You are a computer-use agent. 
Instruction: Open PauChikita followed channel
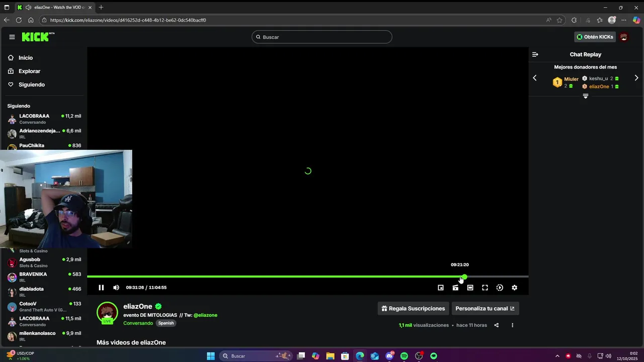(x=43, y=146)
